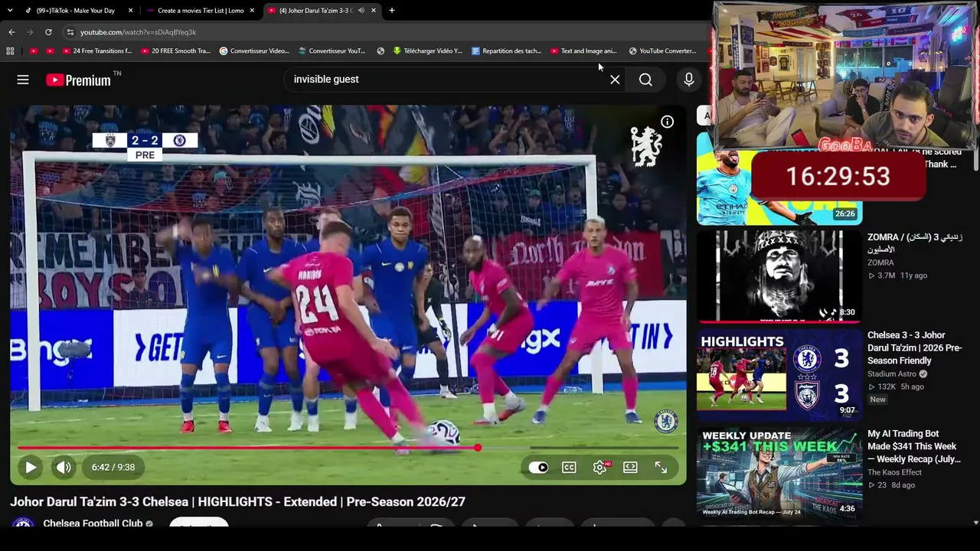Close the Create a movies Tier List tab
Viewport: 980px width, 551px height.
(x=252, y=11)
